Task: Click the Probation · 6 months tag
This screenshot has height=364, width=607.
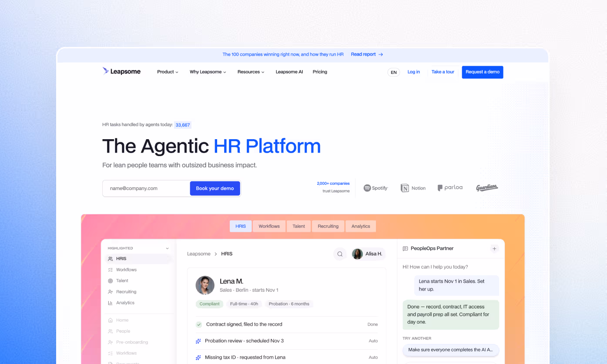Action: [x=289, y=304]
